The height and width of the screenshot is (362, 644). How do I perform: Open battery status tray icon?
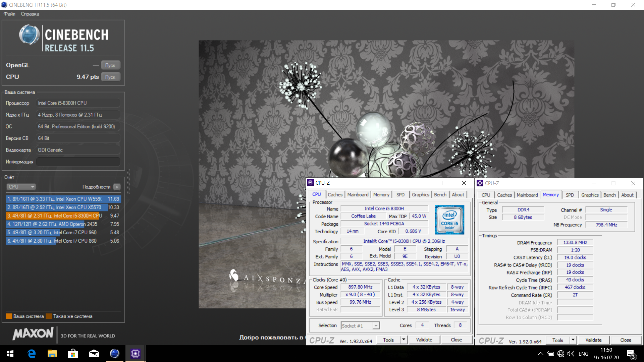coord(550,354)
